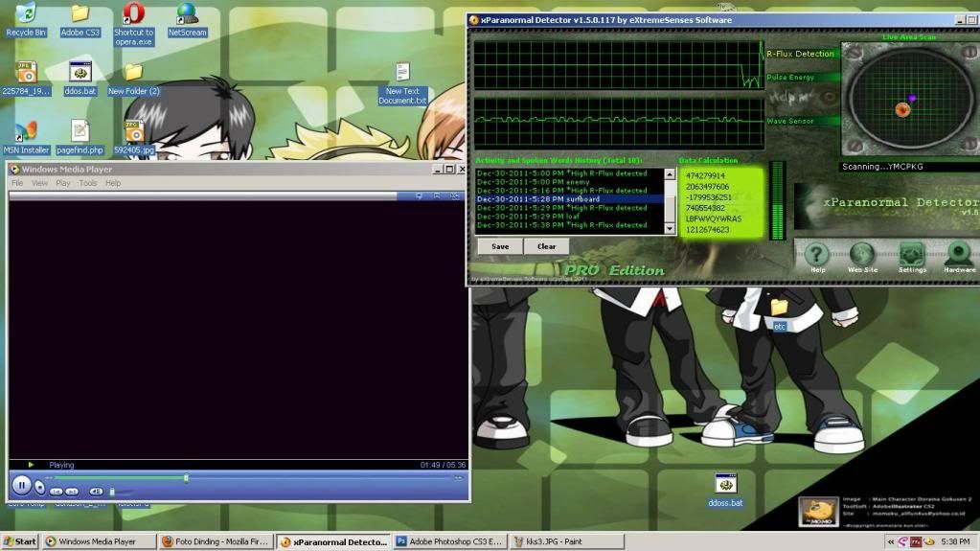Click the Media Player seek bar handle
Screen dimensions: 980x551
(186, 478)
